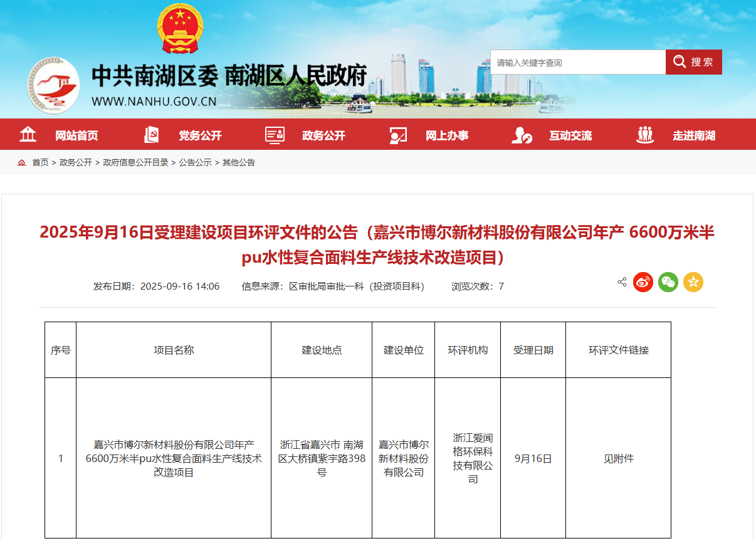756x541 pixels.
Task: Open the 互动交流 menu item
Action: click(x=570, y=135)
